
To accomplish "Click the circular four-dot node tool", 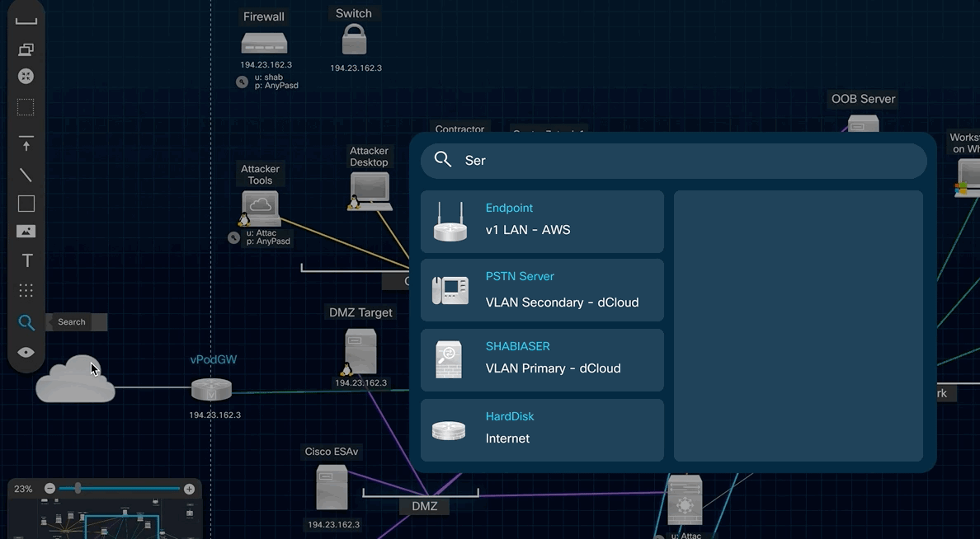I will 26,76.
